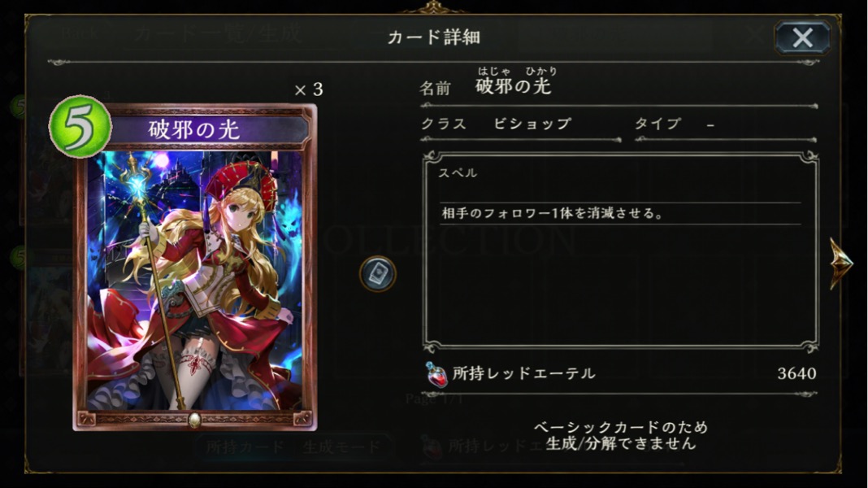
Task: Click the red ether vial icon
Action: tap(436, 374)
